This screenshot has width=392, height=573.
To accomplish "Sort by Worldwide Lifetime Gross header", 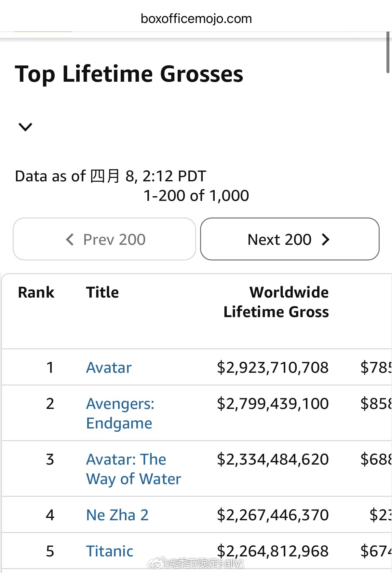I will (x=276, y=302).
